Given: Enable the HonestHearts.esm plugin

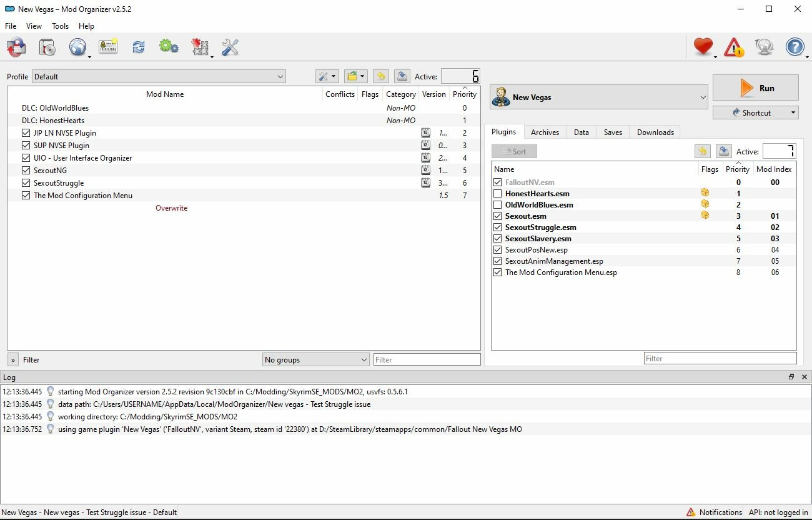Looking at the screenshot, I should [x=498, y=194].
